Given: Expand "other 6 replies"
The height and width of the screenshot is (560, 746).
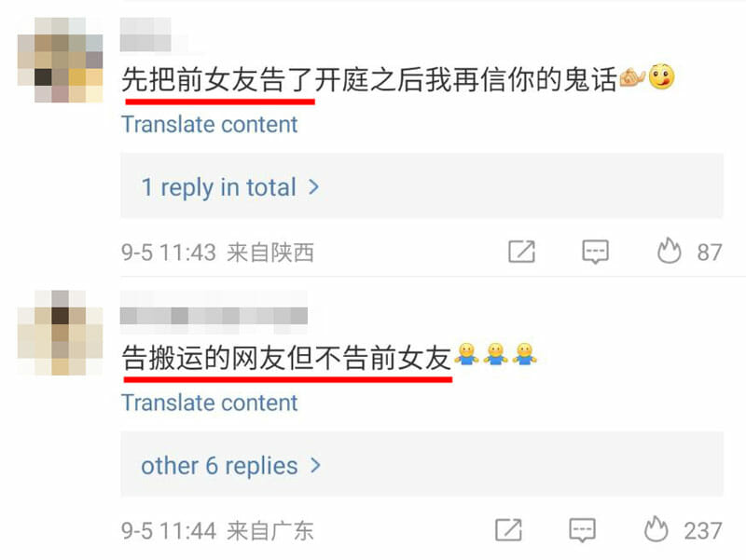Looking at the screenshot, I should tap(421, 465).
